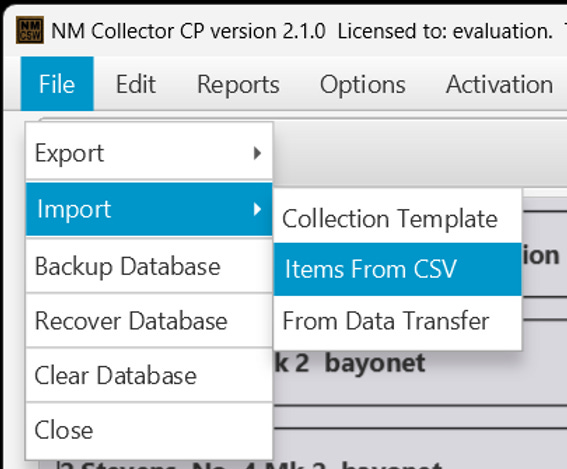Viewport: 567px width, 469px height.
Task: Open the Edit menu
Action: tap(136, 84)
